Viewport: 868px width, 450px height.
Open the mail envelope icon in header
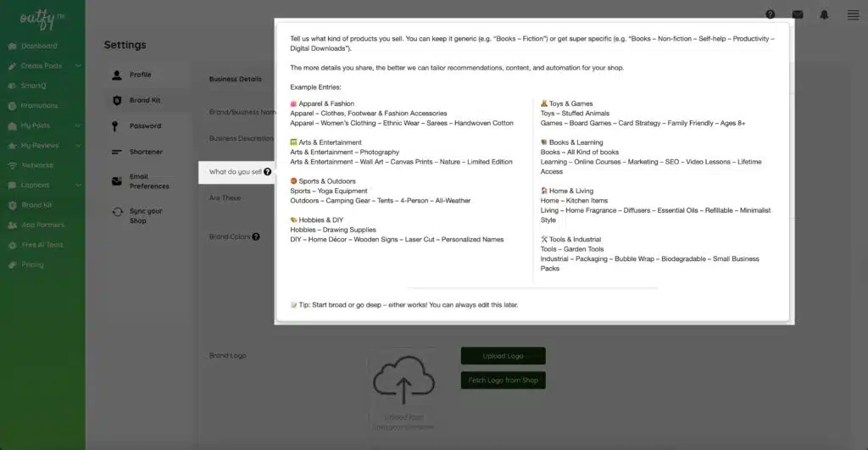pyautogui.click(x=797, y=14)
